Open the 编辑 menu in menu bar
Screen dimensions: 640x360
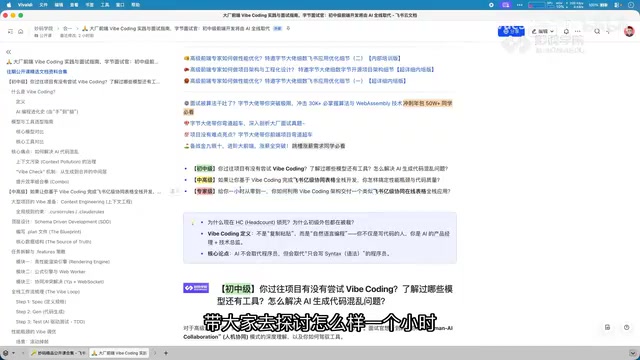tap(59, 5)
